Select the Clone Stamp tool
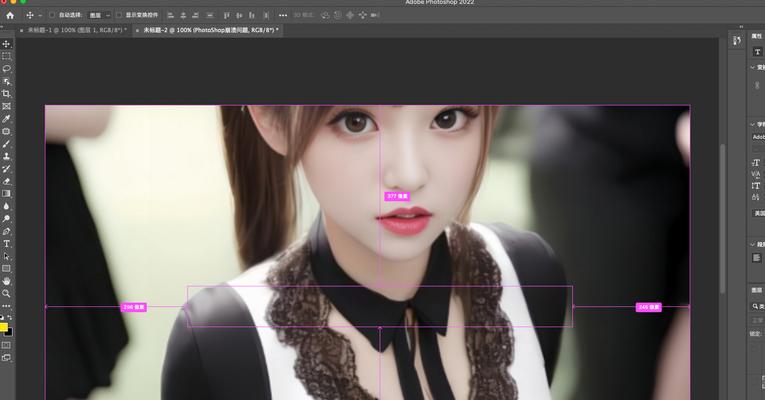Viewport: 765px width, 400px height. coord(6,157)
